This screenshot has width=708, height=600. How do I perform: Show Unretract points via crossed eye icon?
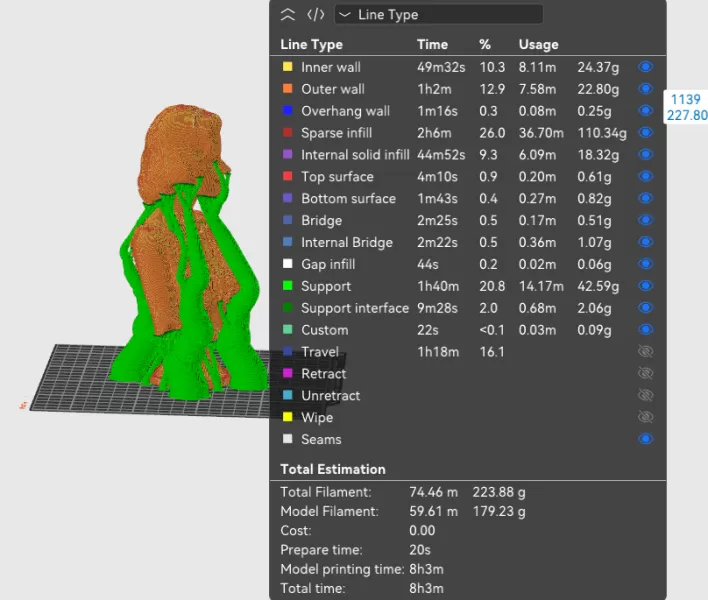[646, 395]
